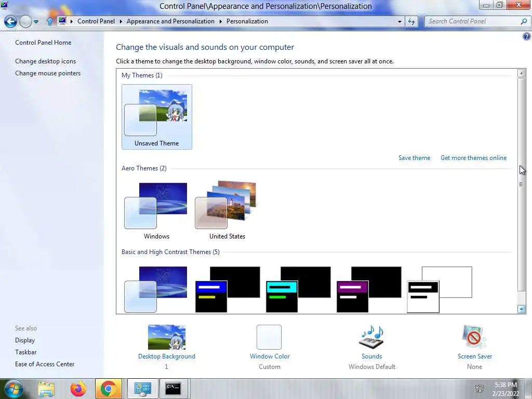Click the search magnifier icon
The width and height of the screenshot is (532, 399).
(x=524, y=21)
